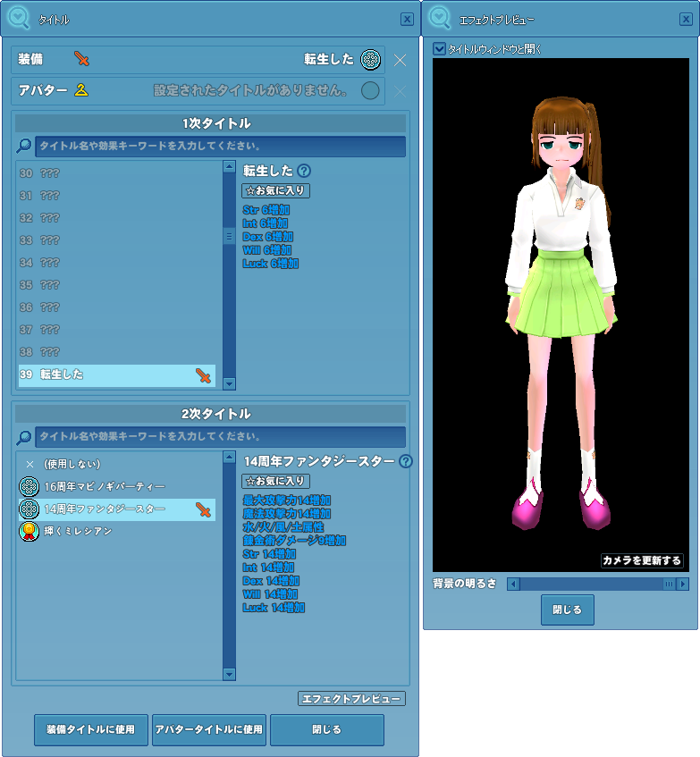Image resolution: width=700 pixels, height=757 pixels.
Task: Click up arrow of 2次タイトル list scrollbar
Action: pyautogui.click(x=229, y=458)
